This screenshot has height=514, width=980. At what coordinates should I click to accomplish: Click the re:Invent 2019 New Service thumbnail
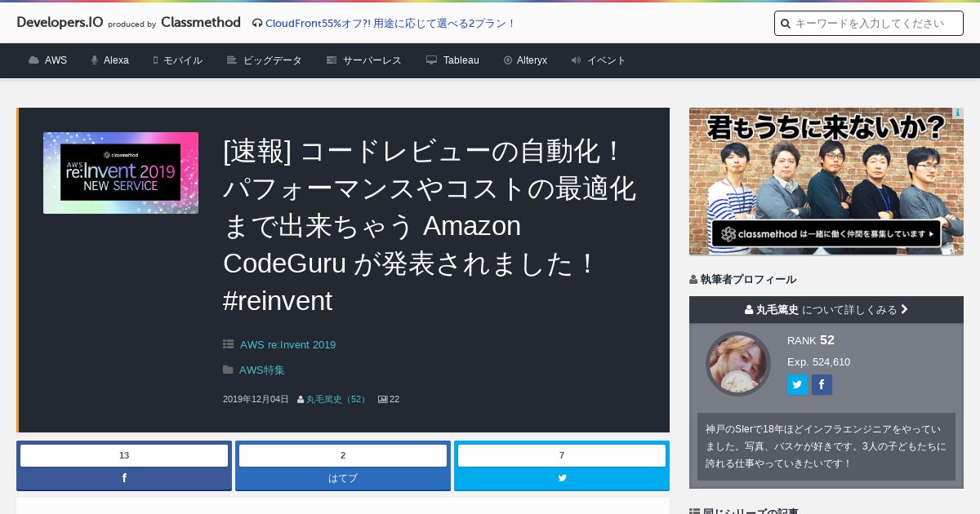pos(121,173)
